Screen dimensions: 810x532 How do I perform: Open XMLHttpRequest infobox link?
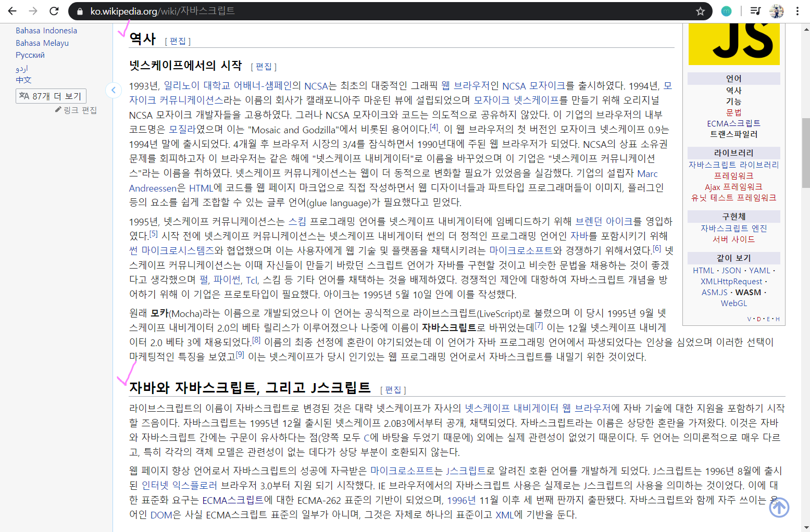point(731,281)
